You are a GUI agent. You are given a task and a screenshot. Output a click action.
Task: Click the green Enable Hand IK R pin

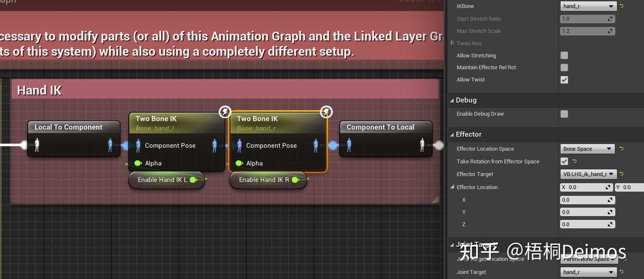[x=295, y=180]
